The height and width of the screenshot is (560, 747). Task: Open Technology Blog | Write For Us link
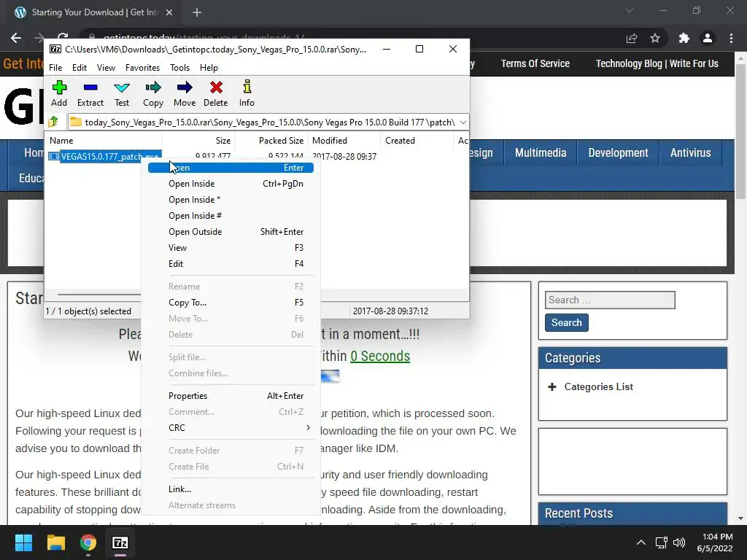(657, 63)
